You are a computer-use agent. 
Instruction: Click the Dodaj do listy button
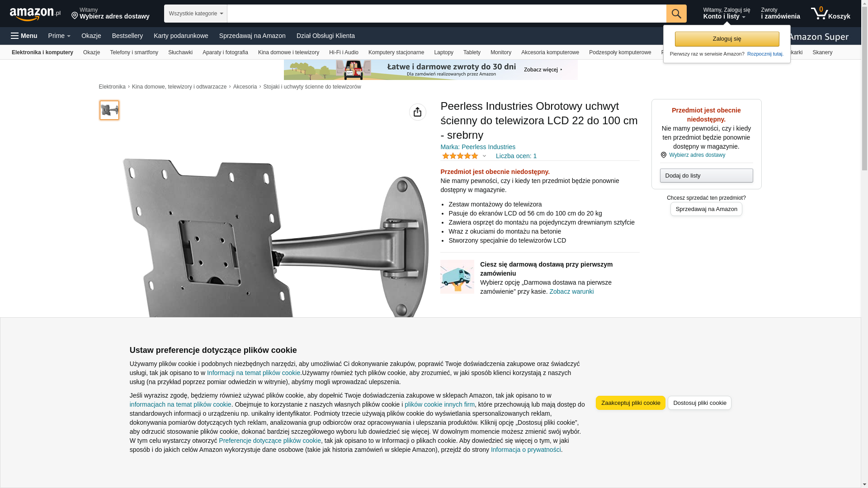pos(706,175)
